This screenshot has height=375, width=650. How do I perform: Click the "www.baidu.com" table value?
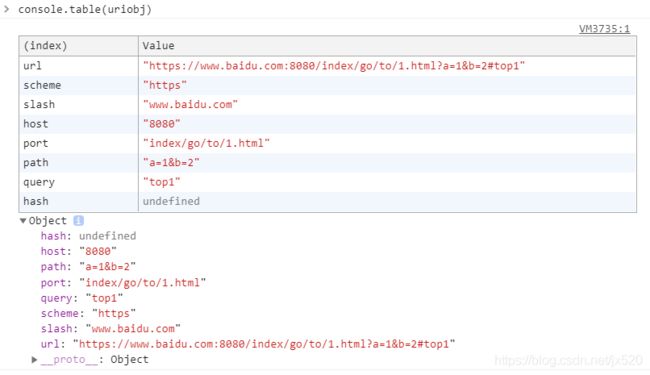190,104
